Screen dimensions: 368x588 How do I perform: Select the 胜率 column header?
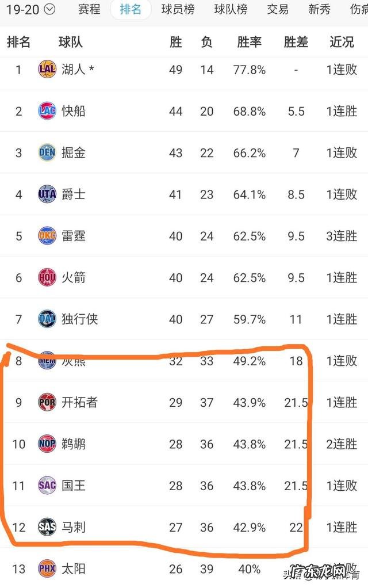(249, 42)
